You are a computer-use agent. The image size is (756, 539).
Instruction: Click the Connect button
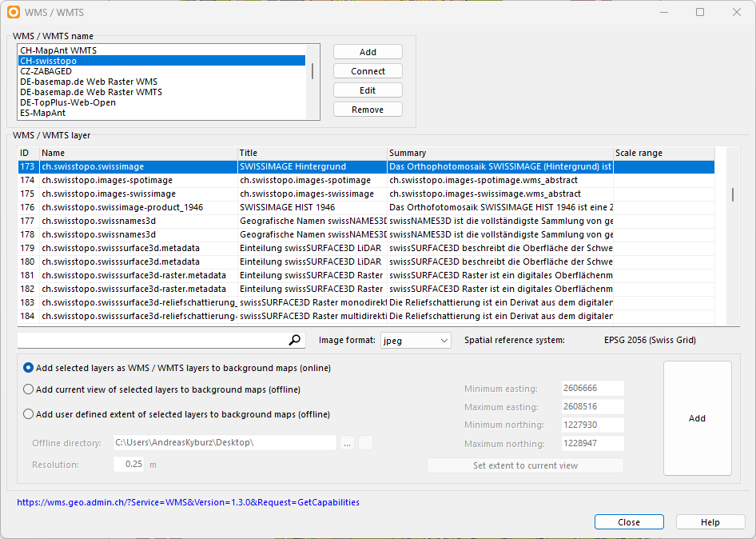368,71
